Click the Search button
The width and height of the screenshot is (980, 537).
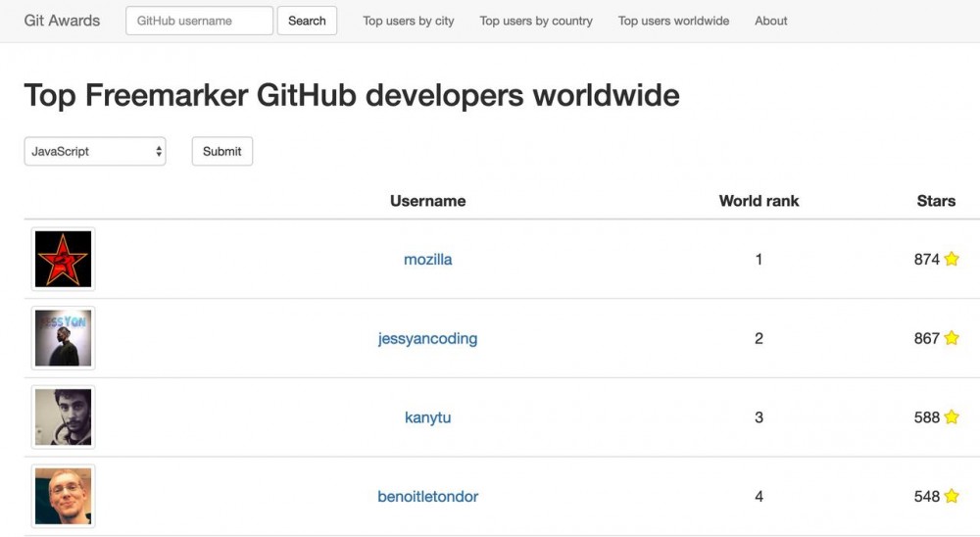pos(307,21)
